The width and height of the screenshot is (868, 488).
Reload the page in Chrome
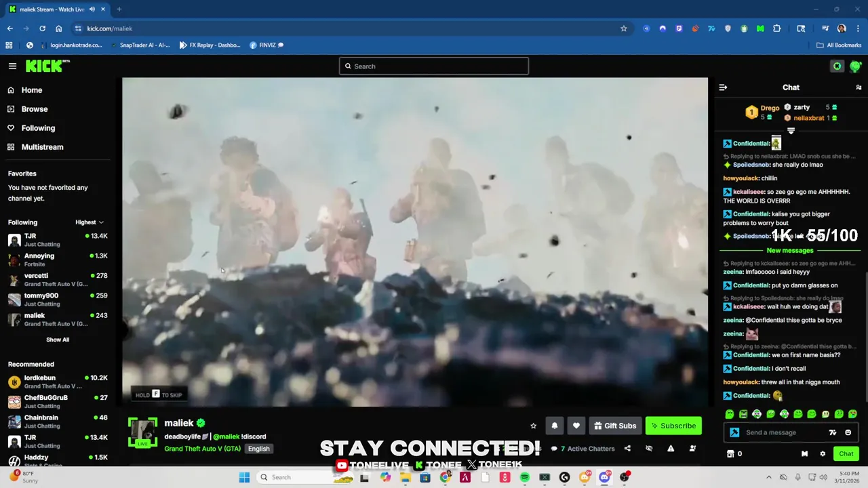click(x=42, y=28)
